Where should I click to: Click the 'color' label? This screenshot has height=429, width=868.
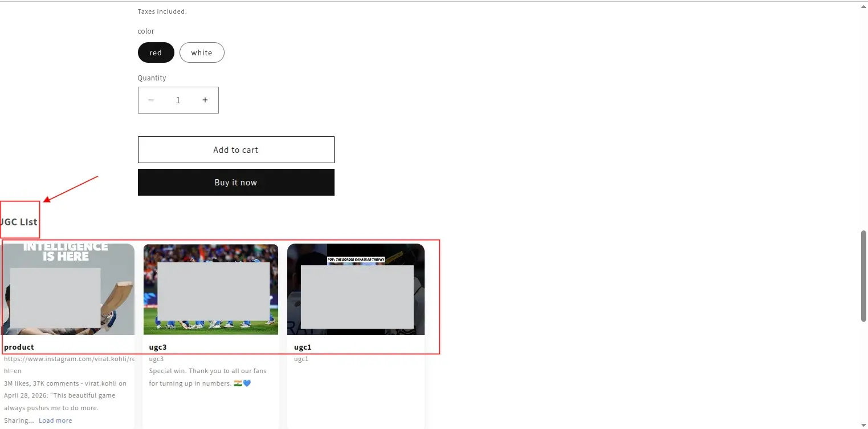[146, 31]
